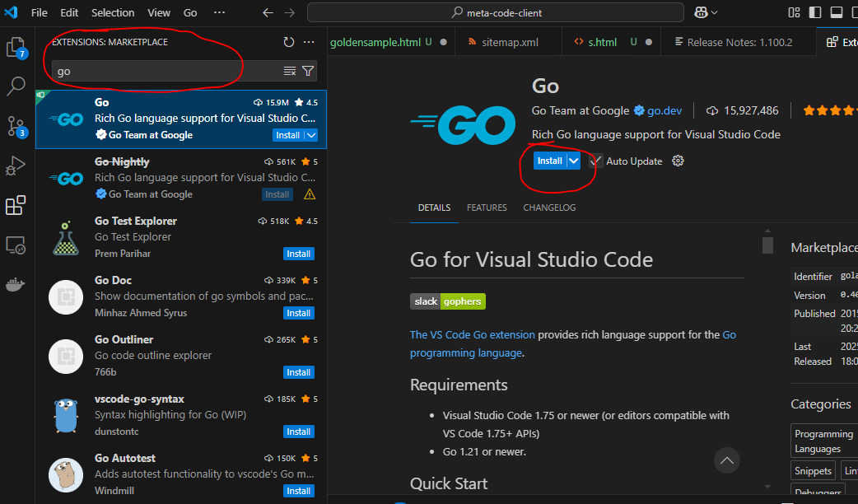Select the FEATURES tab

tap(487, 208)
